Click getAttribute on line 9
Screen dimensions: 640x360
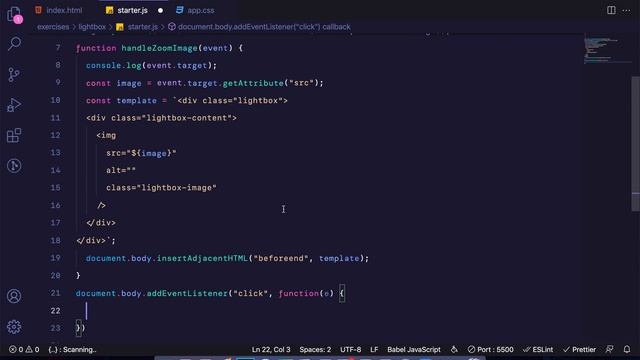(253, 83)
